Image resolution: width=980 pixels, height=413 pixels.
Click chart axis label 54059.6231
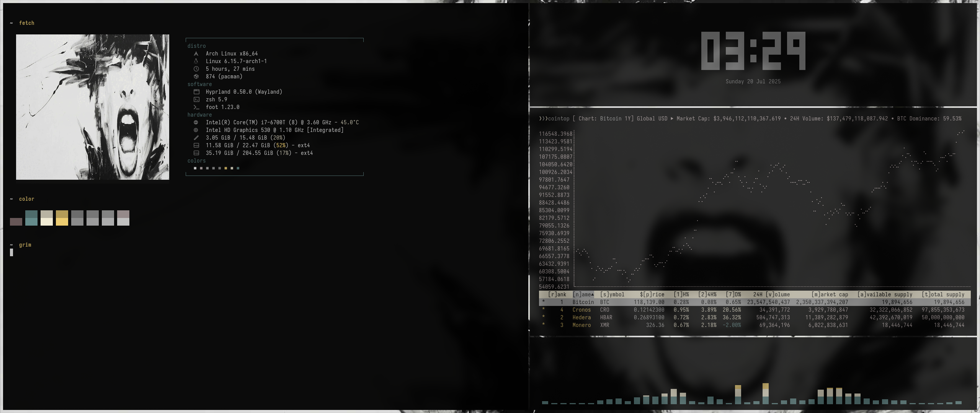554,287
